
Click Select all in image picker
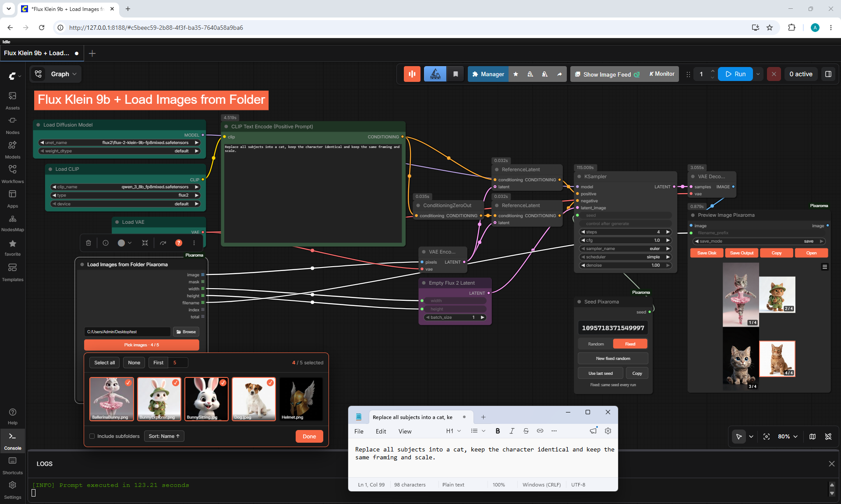[104, 363]
